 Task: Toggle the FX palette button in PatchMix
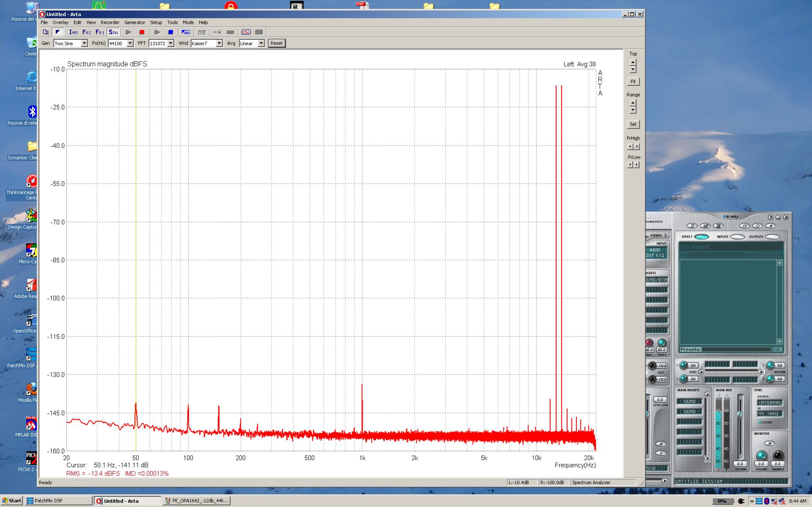coord(744,226)
